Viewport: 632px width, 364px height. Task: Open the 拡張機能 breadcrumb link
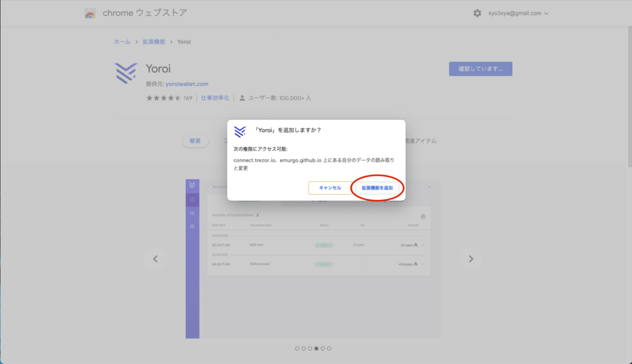(x=154, y=42)
